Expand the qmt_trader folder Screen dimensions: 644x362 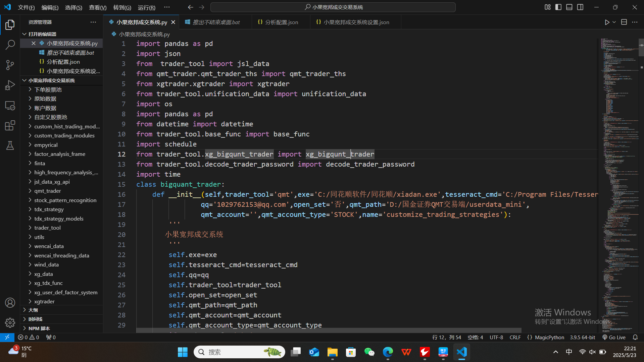pos(61,191)
